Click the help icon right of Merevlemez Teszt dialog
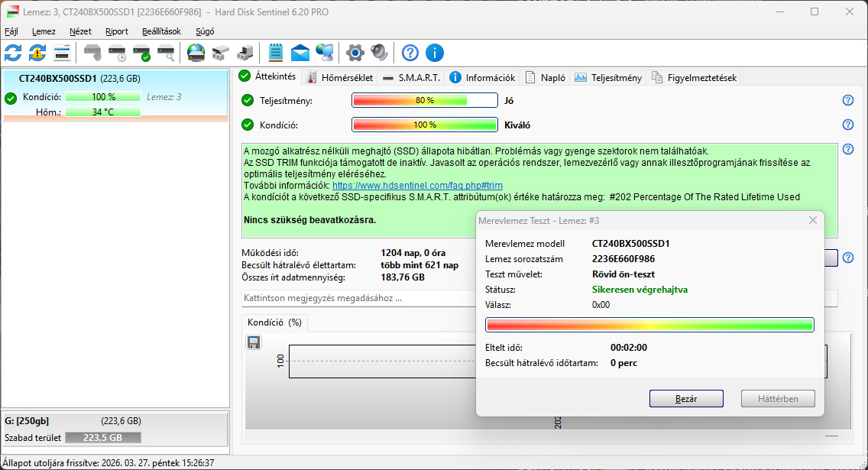Screen dimensions: 868x470 tap(848, 258)
